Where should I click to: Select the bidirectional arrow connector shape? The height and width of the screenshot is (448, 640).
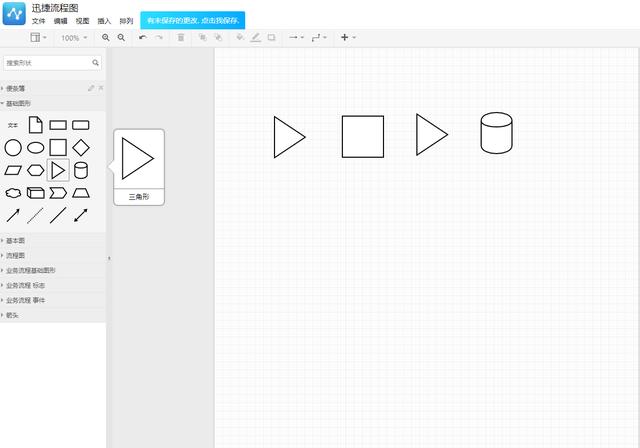click(x=81, y=214)
